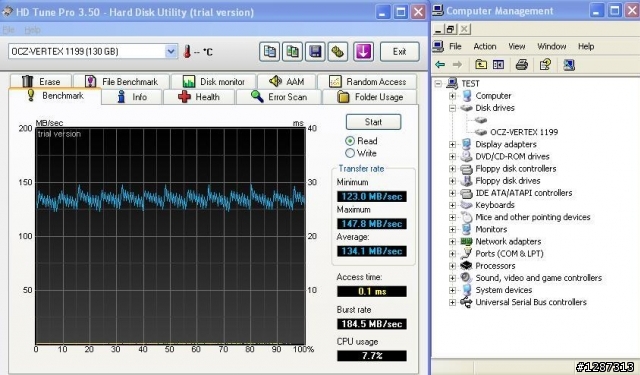Expand Mice and other pointing devices node
The height and width of the screenshot is (375, 640).
click(x=452, y=217)
